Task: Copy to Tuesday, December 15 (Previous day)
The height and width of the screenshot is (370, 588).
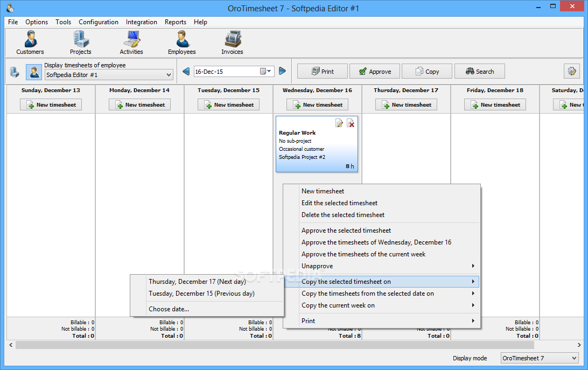Action: [x=207, y=294]
